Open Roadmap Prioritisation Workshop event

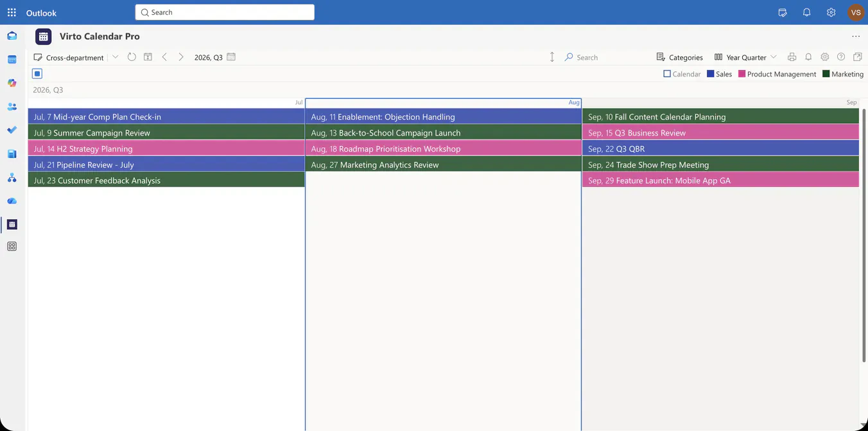pyautogui.click(x=443, y=148)
